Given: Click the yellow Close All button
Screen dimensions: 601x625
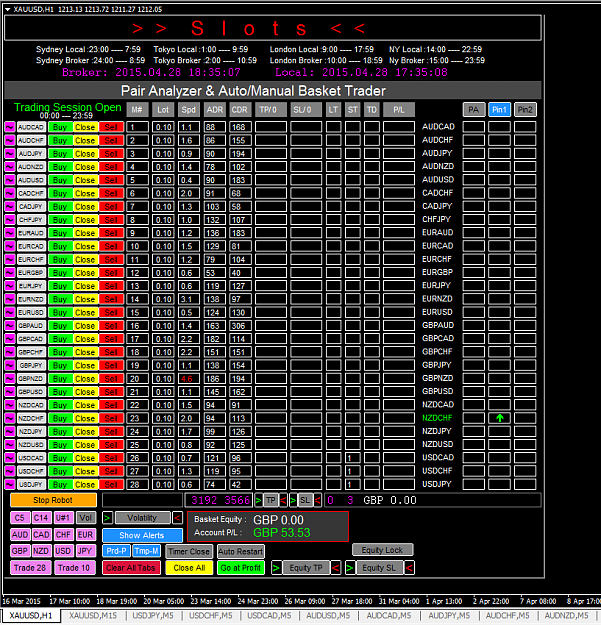Looking at the screenshot, I should 189,568.
